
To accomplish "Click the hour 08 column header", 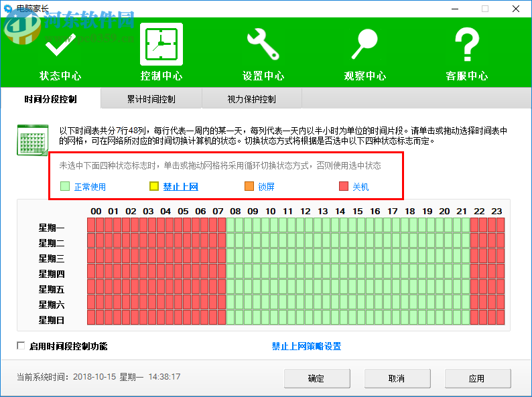I will coord(235,211).
